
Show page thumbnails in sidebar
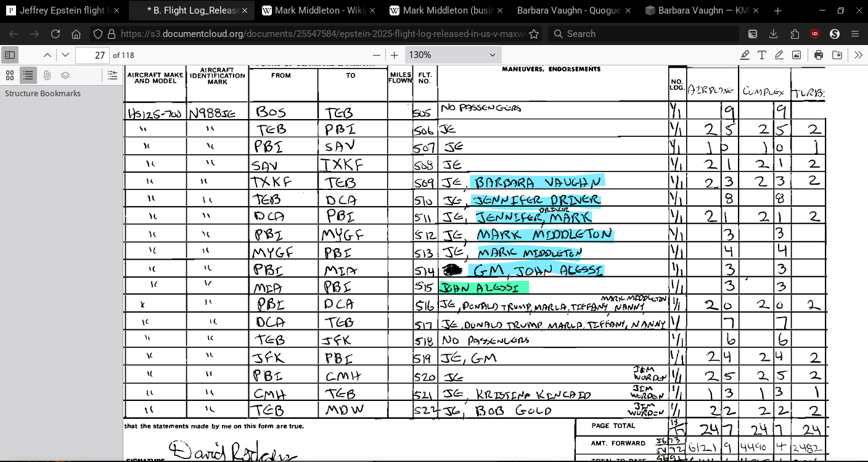click(10, 75)
